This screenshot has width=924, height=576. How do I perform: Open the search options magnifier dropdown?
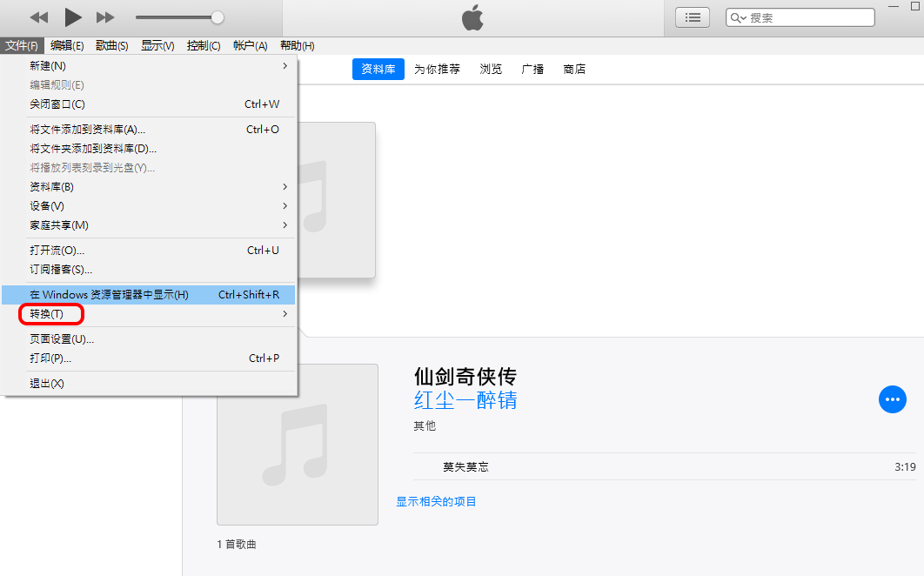point(739,17)
